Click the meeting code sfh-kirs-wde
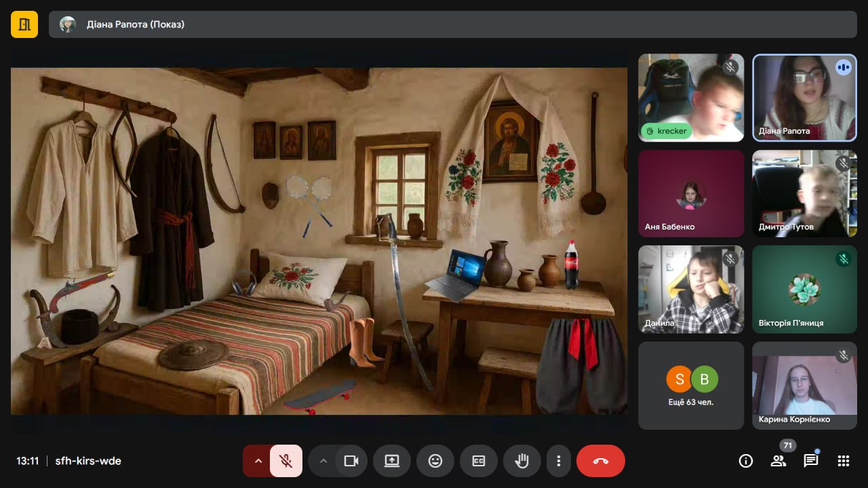The image size is (868, 488). tap(87, 461)
